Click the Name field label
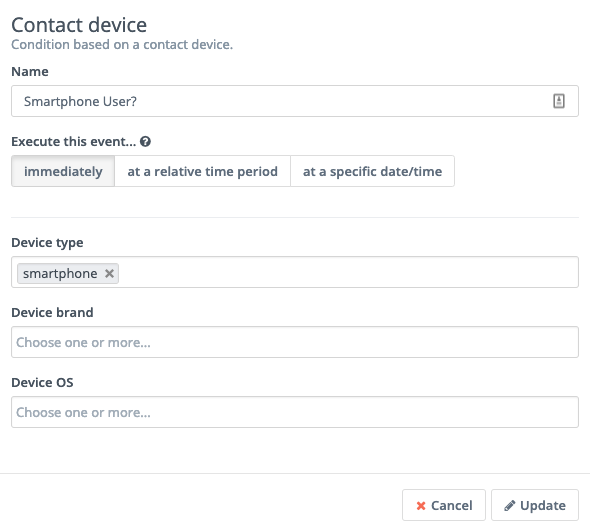Viewport: 590px width, 530px height. click(x=30, y=71)
